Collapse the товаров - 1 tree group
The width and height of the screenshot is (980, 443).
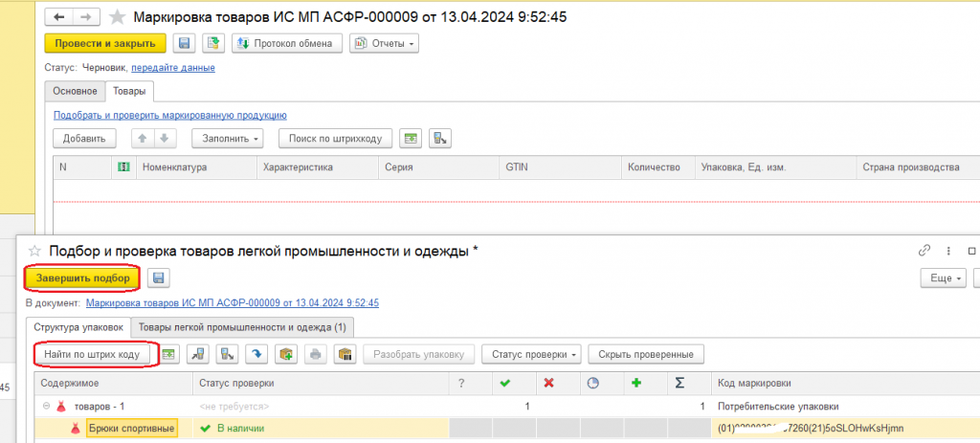46,406
